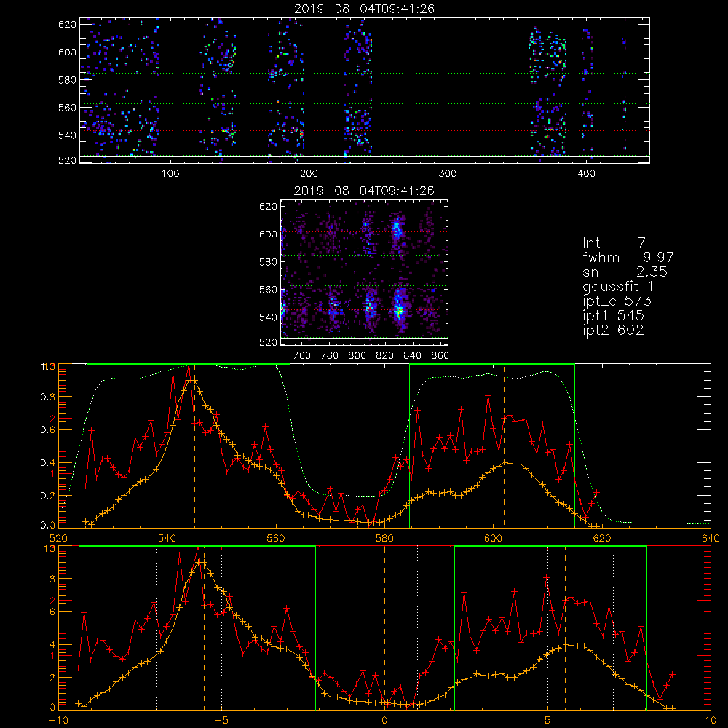This screenshot has height=728, width=728.
Task: Select the 'ipt1 545' line
Action: 613,316
